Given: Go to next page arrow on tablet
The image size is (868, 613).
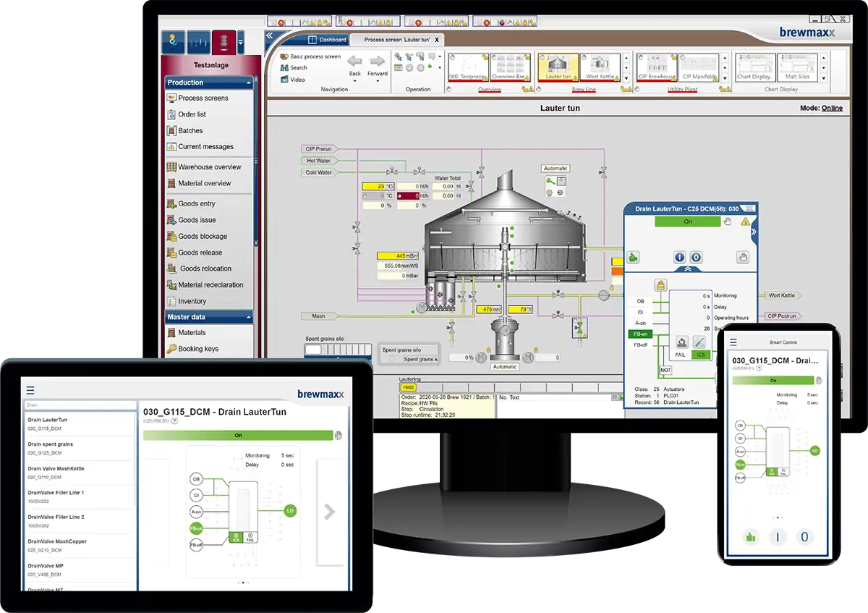Looking at the screenshot, I should tap(329, 512).
